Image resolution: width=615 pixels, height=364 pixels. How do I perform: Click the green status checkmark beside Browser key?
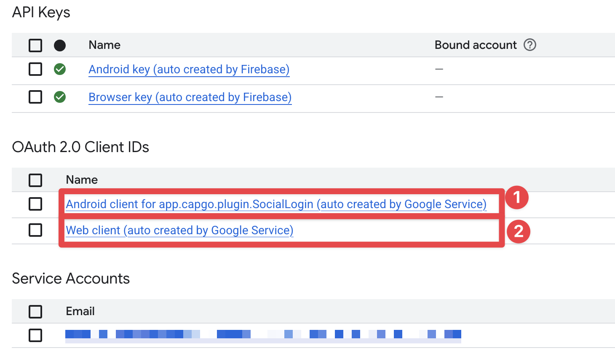coord(60,97)
